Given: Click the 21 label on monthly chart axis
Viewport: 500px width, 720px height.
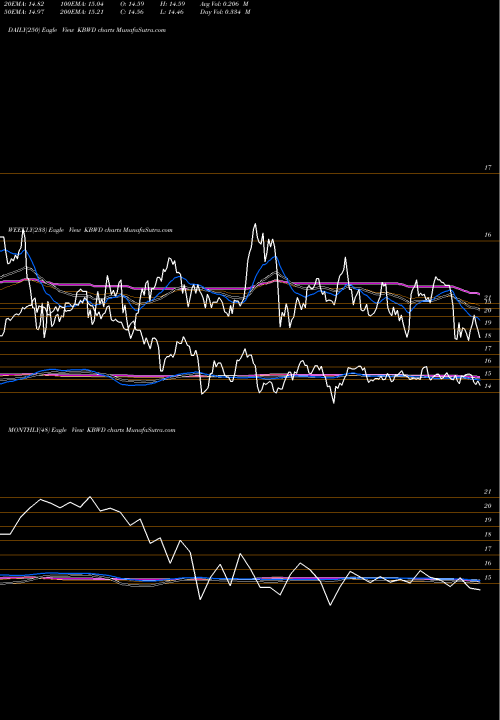Looking at the screenshot, I should [x=488, y=492].
